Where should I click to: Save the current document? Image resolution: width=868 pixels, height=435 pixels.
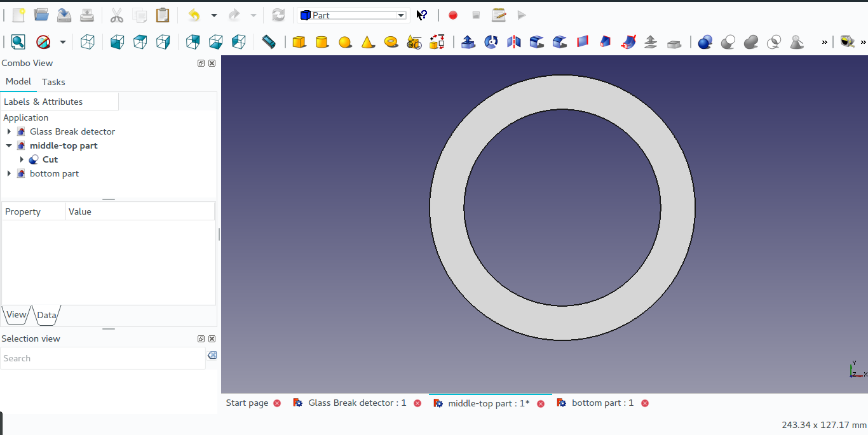pos(64,15)
